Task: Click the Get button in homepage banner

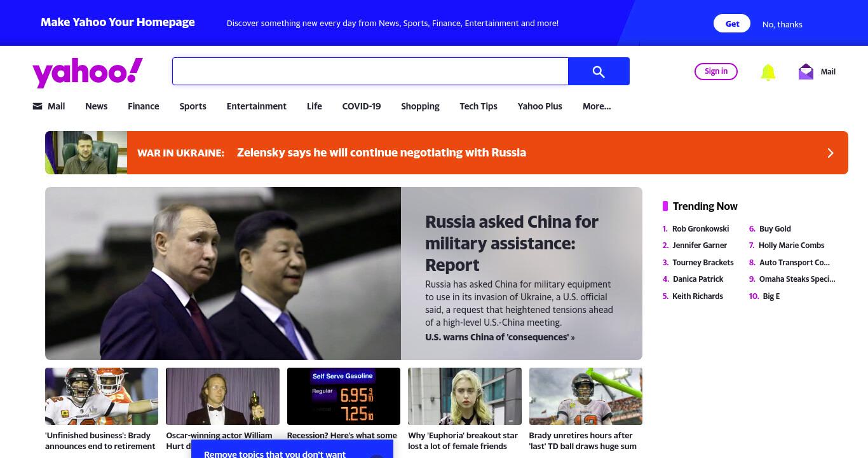Action: 732,24
